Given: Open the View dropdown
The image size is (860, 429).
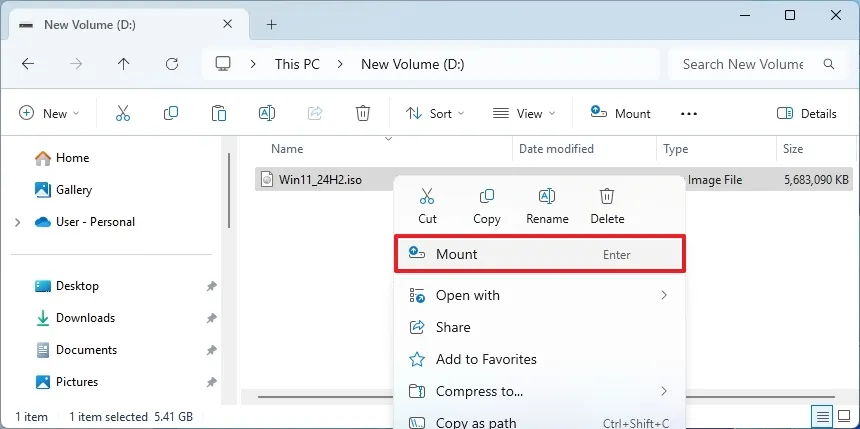Looking at the screenshot, I should point(524,114).
